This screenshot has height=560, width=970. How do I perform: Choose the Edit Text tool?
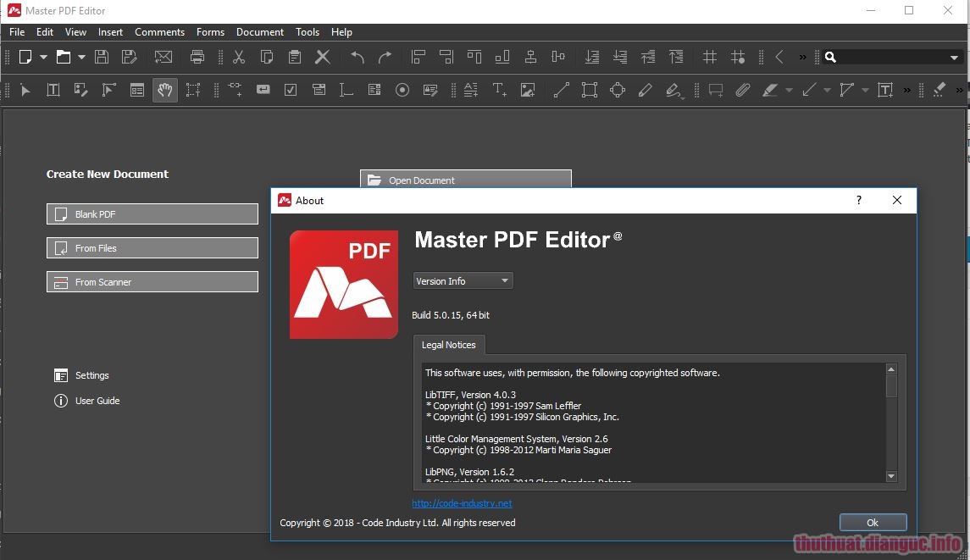[53, 91]
